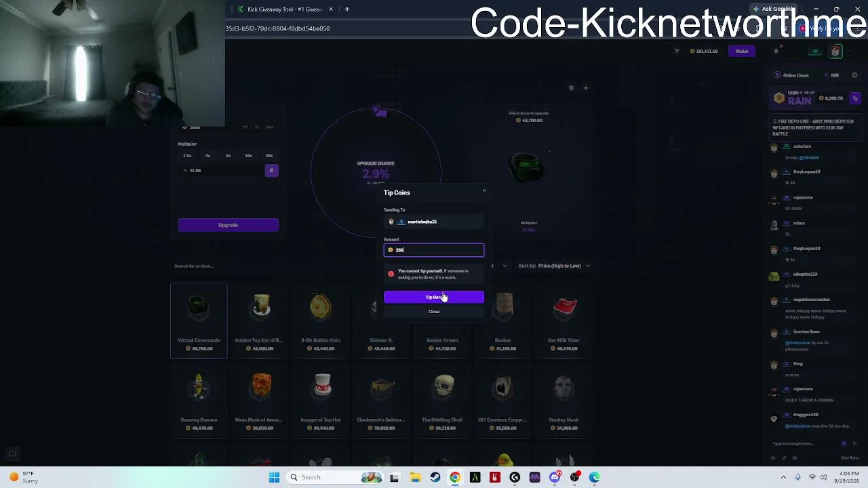
Task: Close the Kick Giveaway Tool browser tab
Action: [331, 9]
